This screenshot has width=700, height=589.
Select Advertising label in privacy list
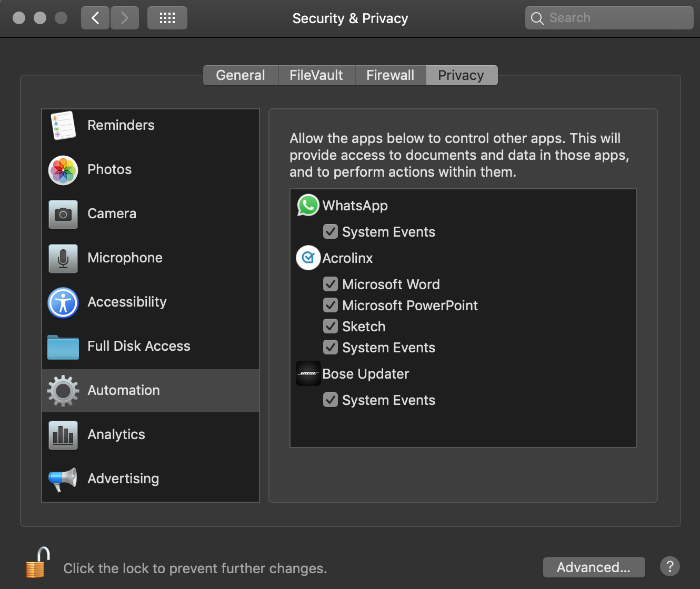click(123, 479)
